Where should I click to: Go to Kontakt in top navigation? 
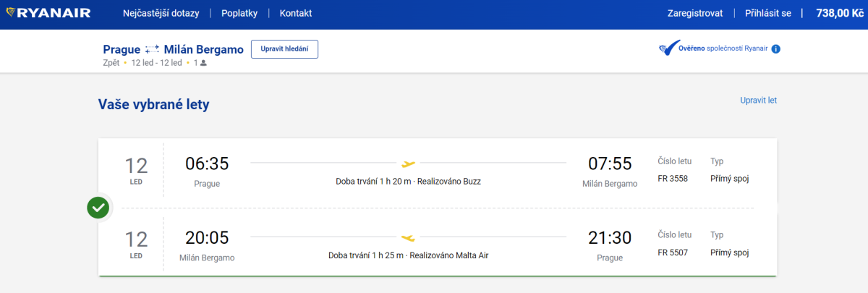pos(295,13)
